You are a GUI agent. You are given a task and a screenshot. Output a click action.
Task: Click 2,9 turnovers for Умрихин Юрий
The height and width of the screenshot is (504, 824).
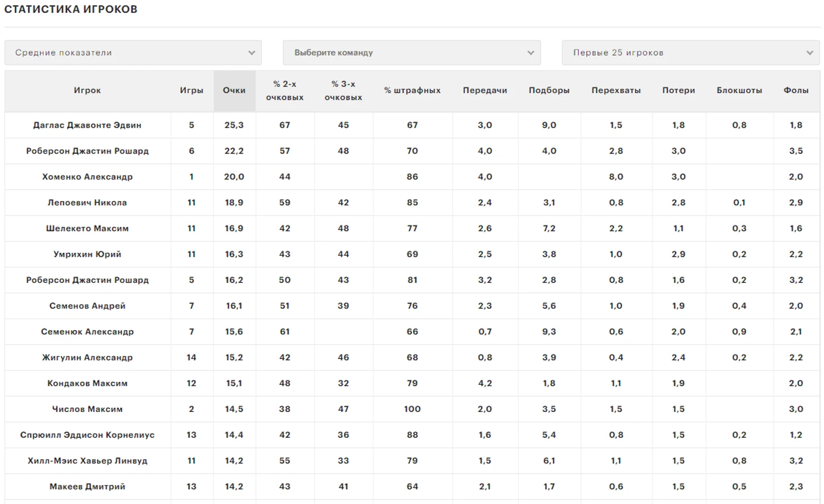tap(678, 255)
